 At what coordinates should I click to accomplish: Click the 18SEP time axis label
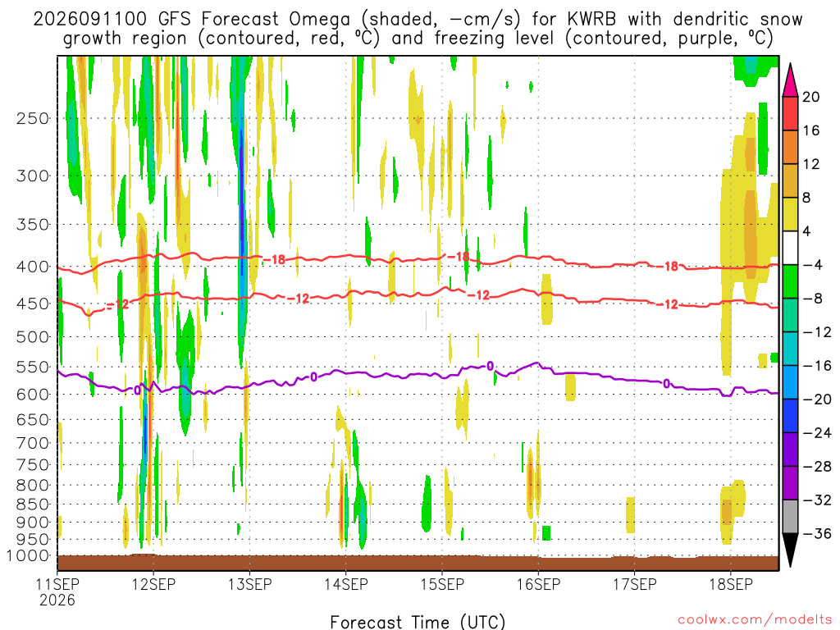click(731, 584)
